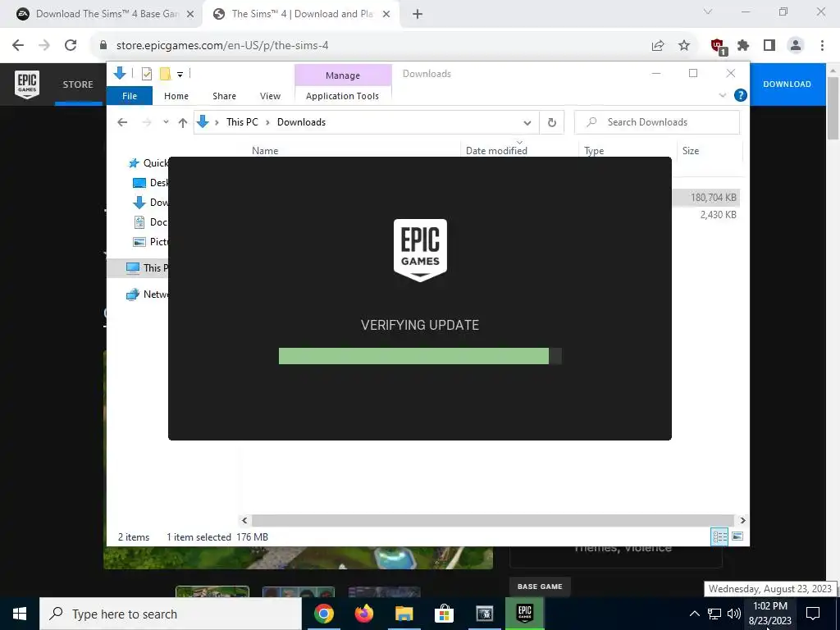Image resolution: width=840 pixels, height=630 pixels.
Task: Click the Epic Games logo in the store header
Action: (x=27, y=84)
